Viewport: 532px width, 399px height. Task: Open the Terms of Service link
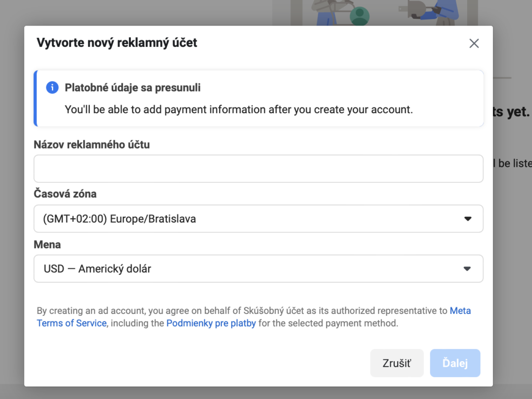click(x=72, y=323)
